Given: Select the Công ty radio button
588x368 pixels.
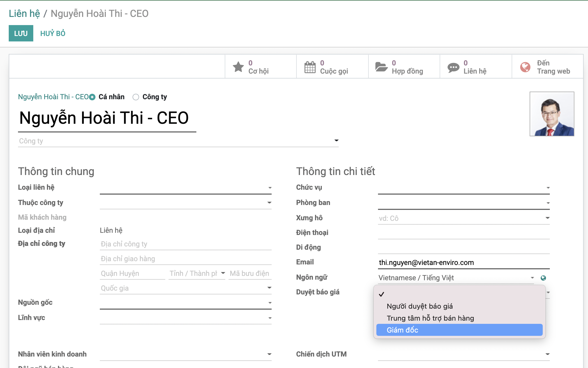Looking at the screenshot, I should pyautogui.click(x=136, y=97).
